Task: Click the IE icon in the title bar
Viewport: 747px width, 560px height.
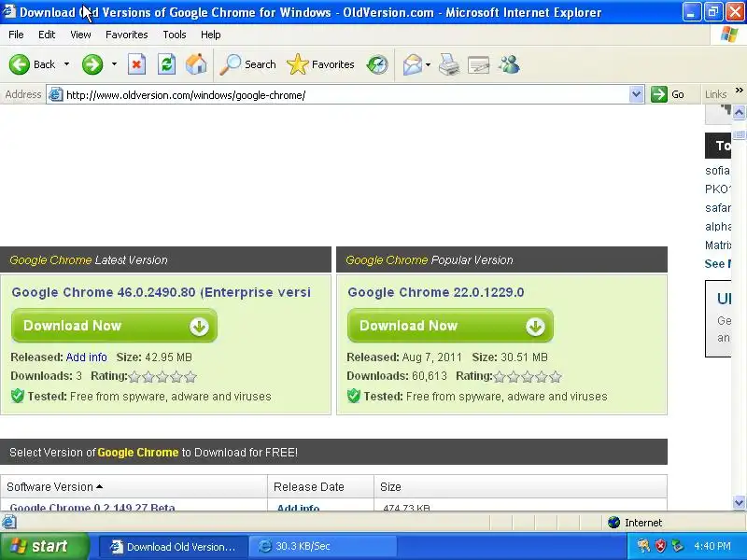Action: tap(9, 11)
